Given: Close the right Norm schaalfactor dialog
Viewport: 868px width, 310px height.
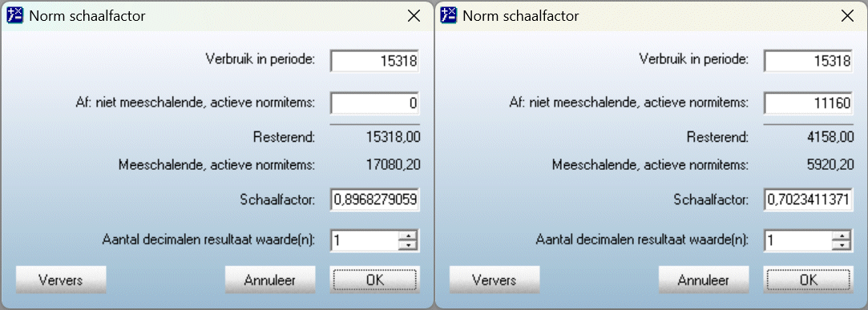Looking at the screenshot, I should (847, 16).
